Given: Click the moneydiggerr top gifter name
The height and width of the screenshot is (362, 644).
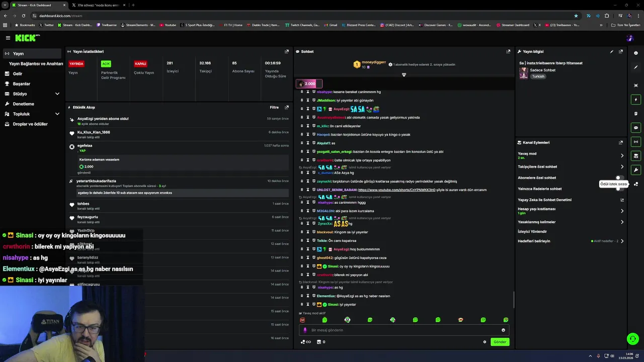Looking at the screenshot, I should (374, 62).
